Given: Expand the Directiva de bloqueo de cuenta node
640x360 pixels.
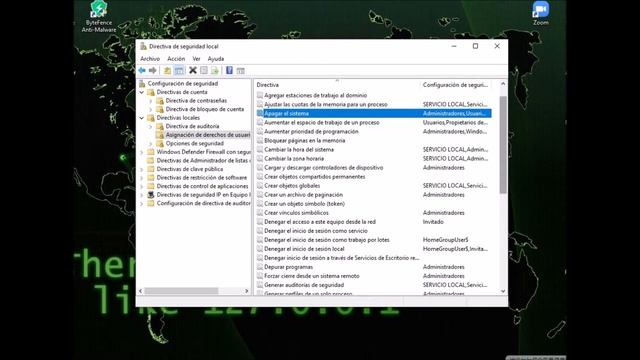Looking at the screenshot, I should coord(151,109).
